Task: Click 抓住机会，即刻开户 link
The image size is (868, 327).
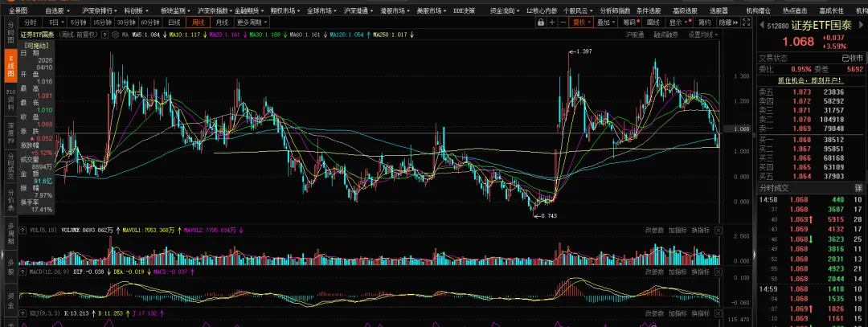Action: [809, 80]
